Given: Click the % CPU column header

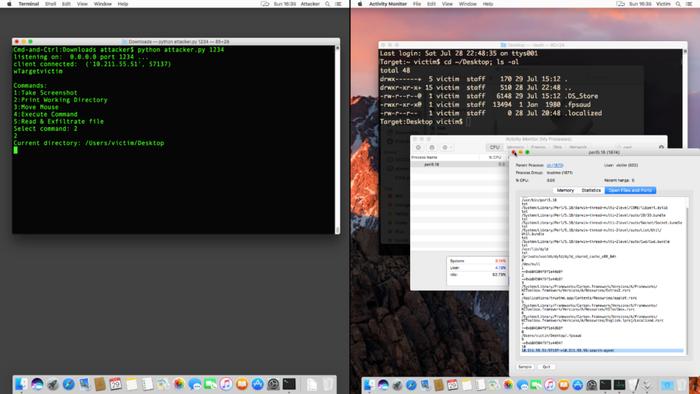Looking at the screenshot, I should [495, 158].
